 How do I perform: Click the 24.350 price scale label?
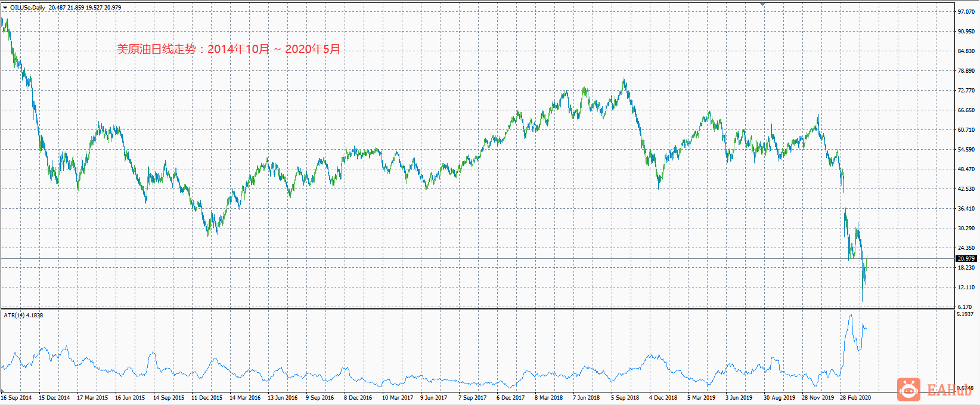[x=966, y=248]
